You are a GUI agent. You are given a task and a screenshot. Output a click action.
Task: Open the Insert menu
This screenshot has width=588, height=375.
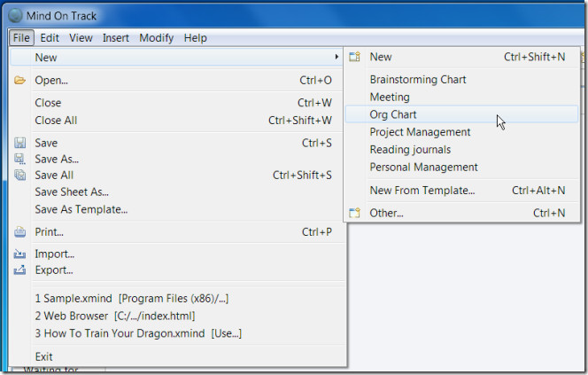[x=115, y=38]
